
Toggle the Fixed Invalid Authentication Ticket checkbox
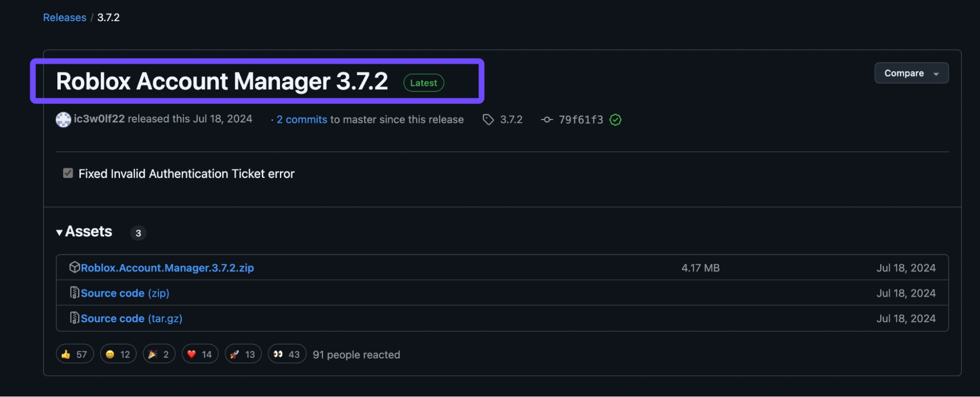pyautogui.click(x=68, y=173)
